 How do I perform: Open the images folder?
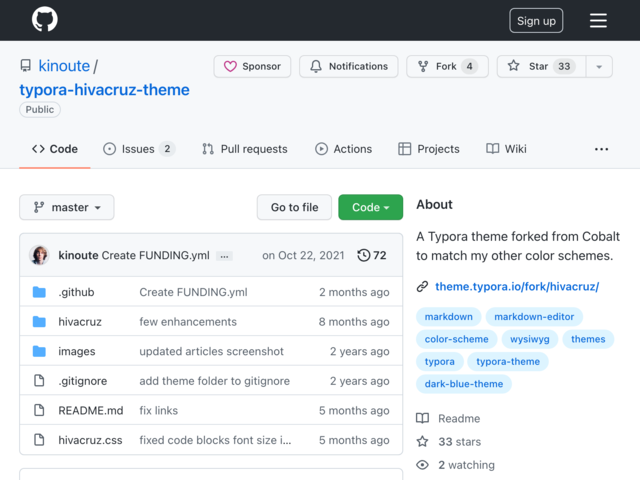point(77,351)
